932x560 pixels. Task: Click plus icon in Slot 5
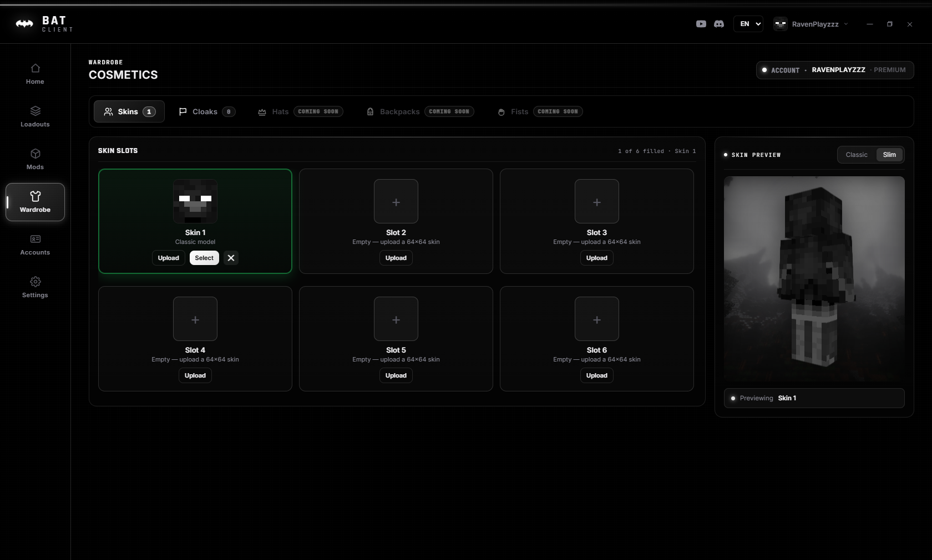coord(396,319)
